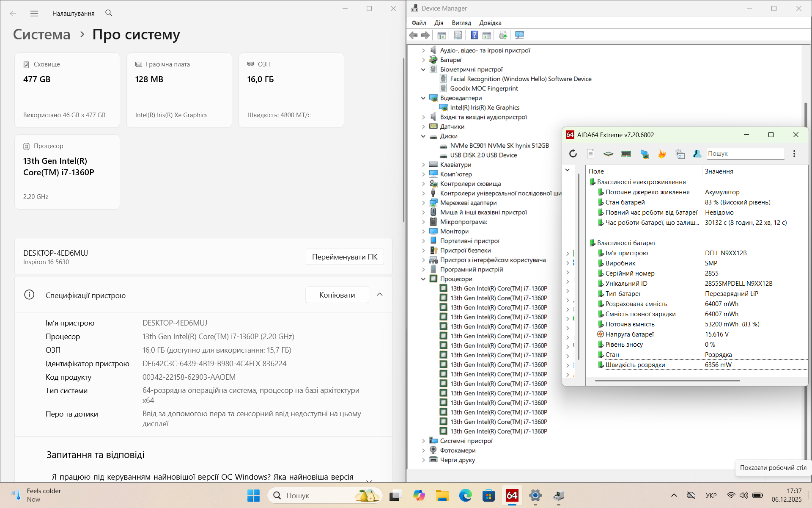Collapse the Диски tree node
This screenshot has width=812, height=508.
[x=423, y=136]
